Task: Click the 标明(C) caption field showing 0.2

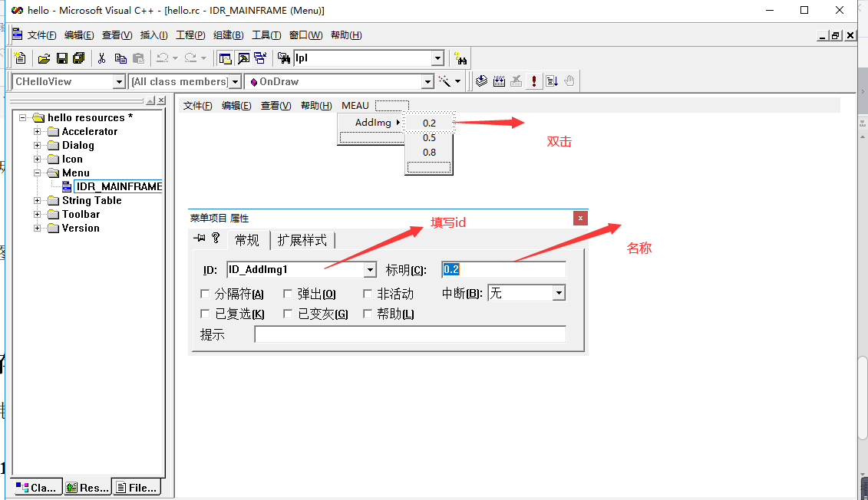Action: coord(503,269)
